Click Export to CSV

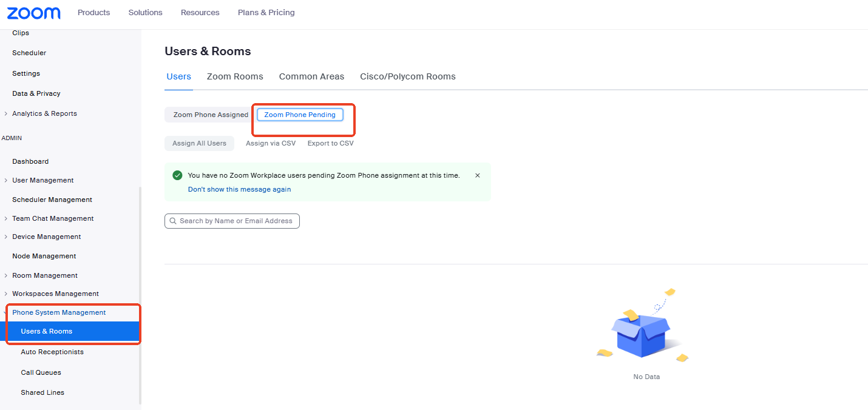pyautogui.click(x=331, y=144)
